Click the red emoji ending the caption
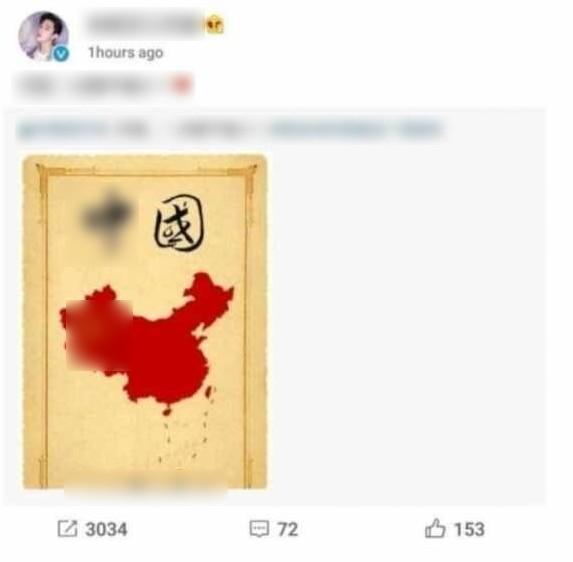 181,86
